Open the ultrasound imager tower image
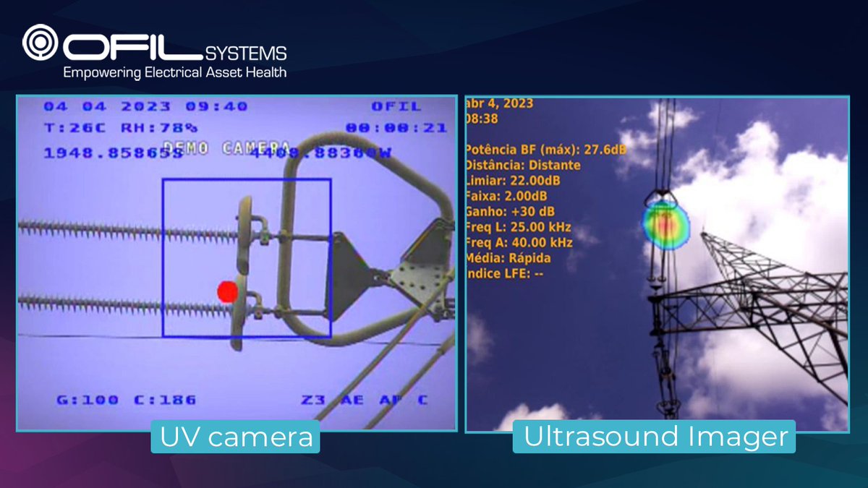 (x=657, y=263)
